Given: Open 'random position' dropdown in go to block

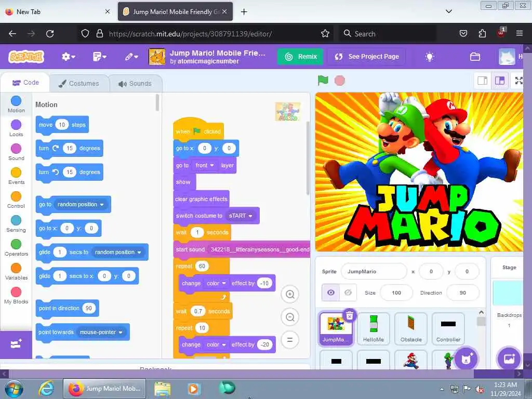Looking at the screenshot, I should (81, 205).
